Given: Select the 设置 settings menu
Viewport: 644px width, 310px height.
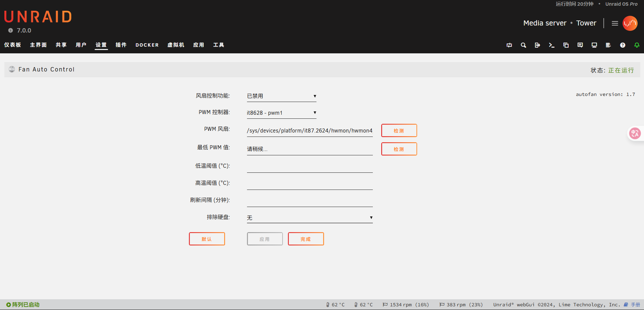Looking at the screenshot, I should click(101, 45).
